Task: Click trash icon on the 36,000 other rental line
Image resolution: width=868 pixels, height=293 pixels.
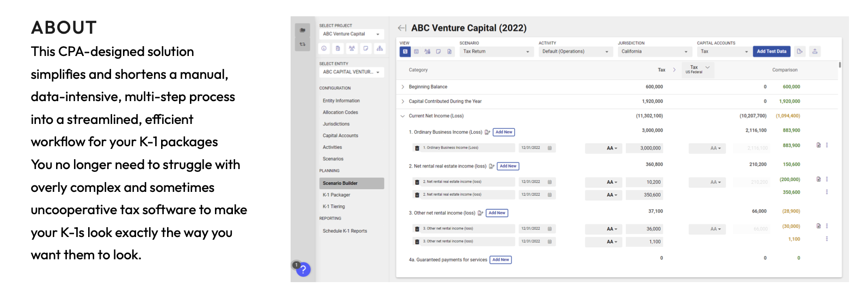Action: [417, 229]
